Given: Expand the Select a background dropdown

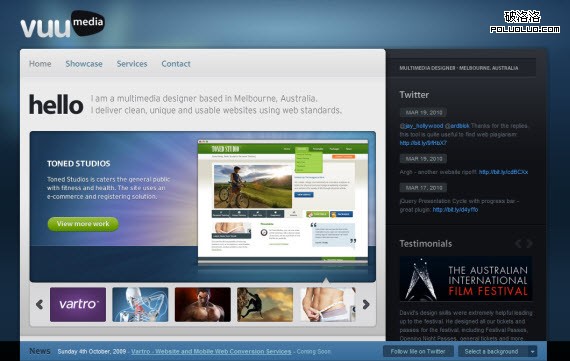Looking at the screenshot, I should [x=497, y=352].
